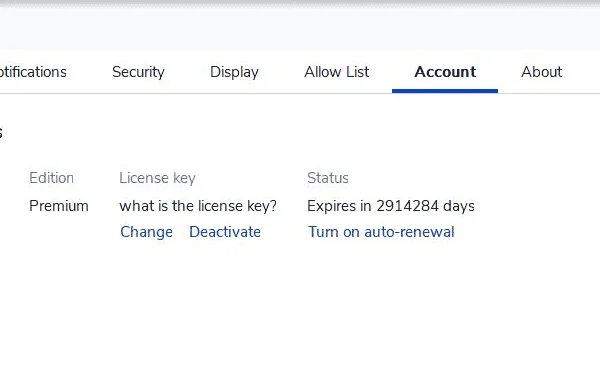
Task: Click the 'Expires in 2914284 days' status text
Action: 391,206
